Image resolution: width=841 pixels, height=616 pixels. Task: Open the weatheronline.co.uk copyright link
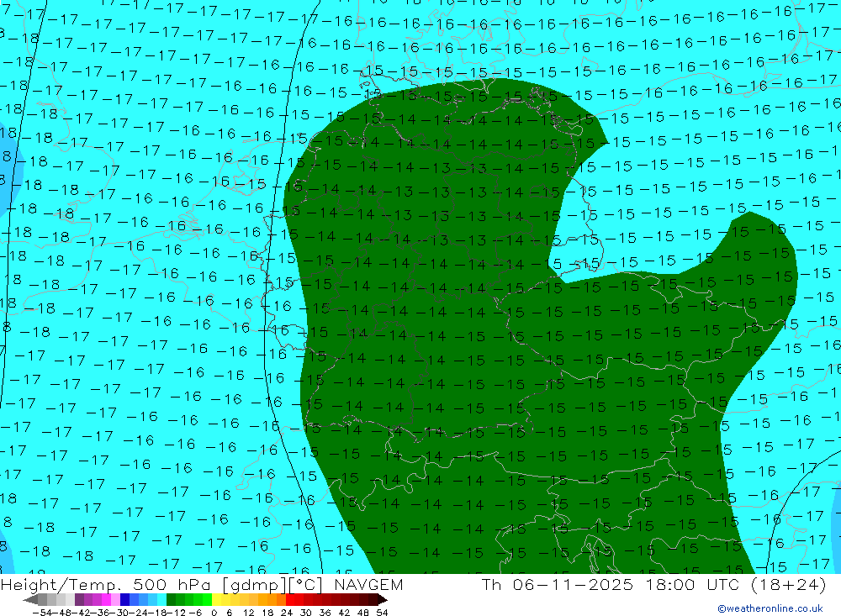tap(770, 608)
